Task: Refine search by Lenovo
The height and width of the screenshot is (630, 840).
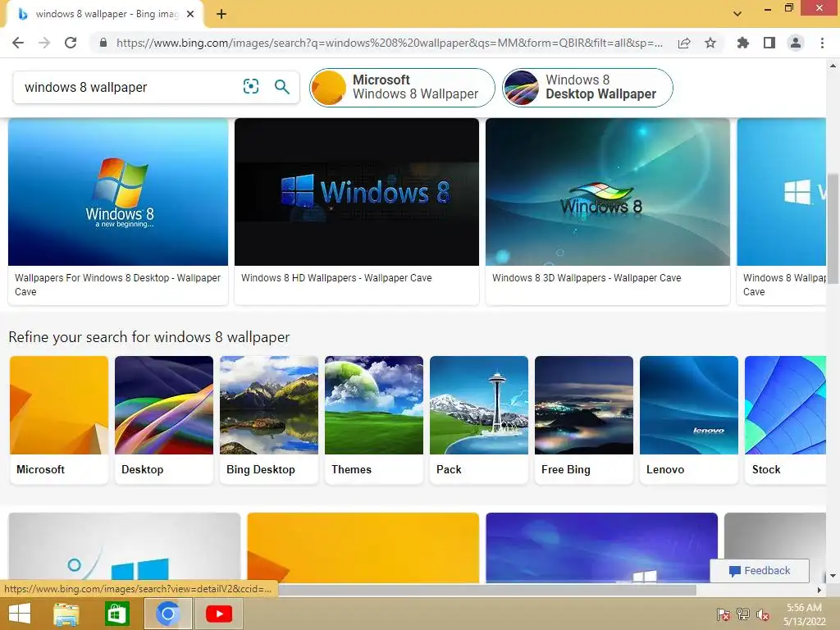Action: click(689, 420)
